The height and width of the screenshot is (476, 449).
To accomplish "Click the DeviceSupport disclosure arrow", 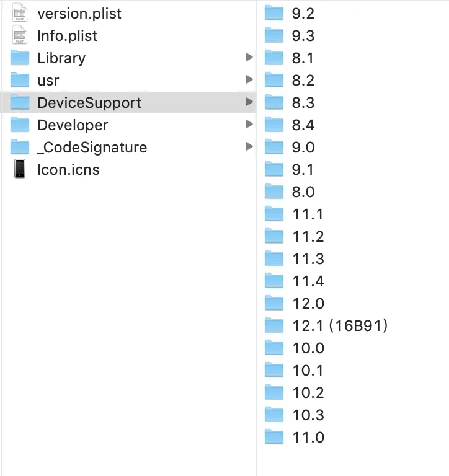I will [x=249, y=102].
